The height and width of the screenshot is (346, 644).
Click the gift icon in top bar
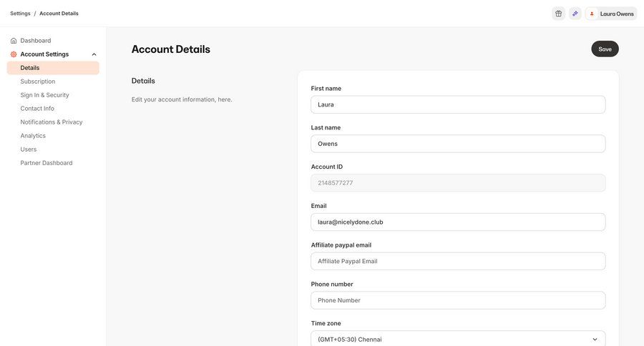(559, 14)
